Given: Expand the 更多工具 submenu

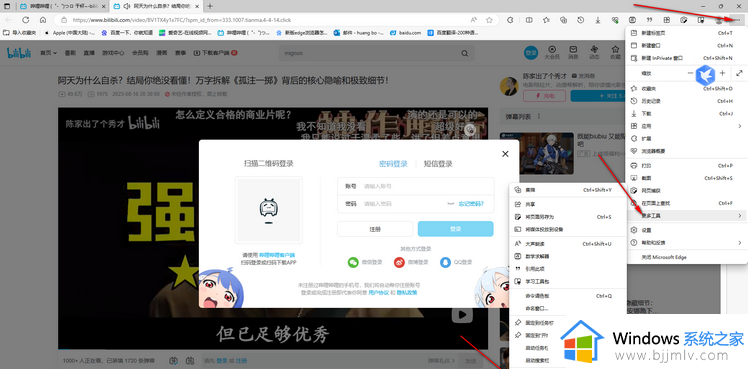Looking at the screenshot, I should tap(686, 216).
